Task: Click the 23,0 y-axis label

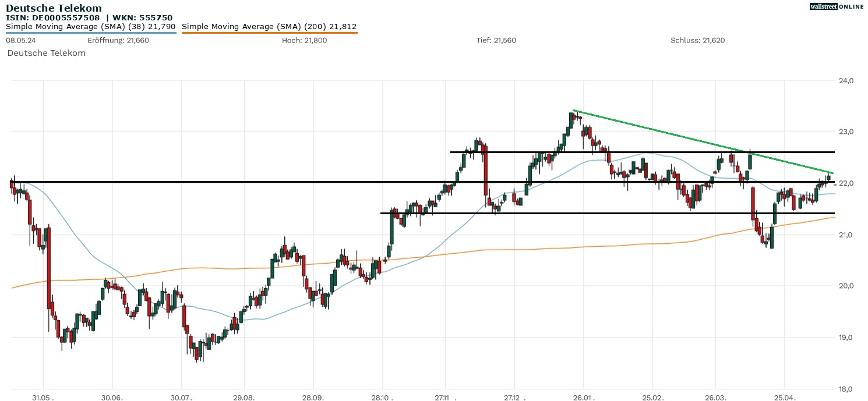Action: tap(846, 132)
